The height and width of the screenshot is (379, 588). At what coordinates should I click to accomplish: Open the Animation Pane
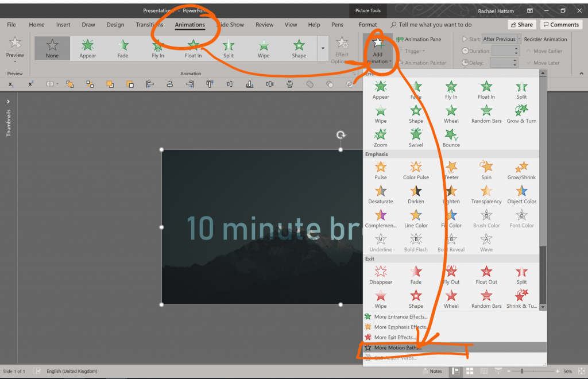point(424,38)
